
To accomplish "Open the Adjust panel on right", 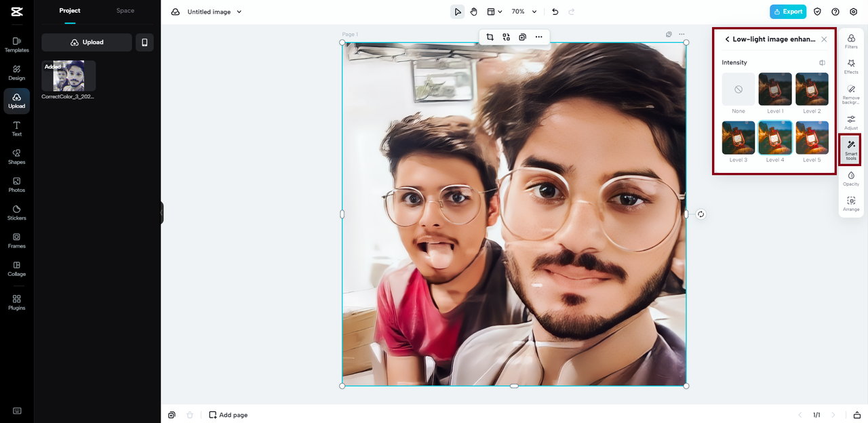I will [x=851, y=123].
